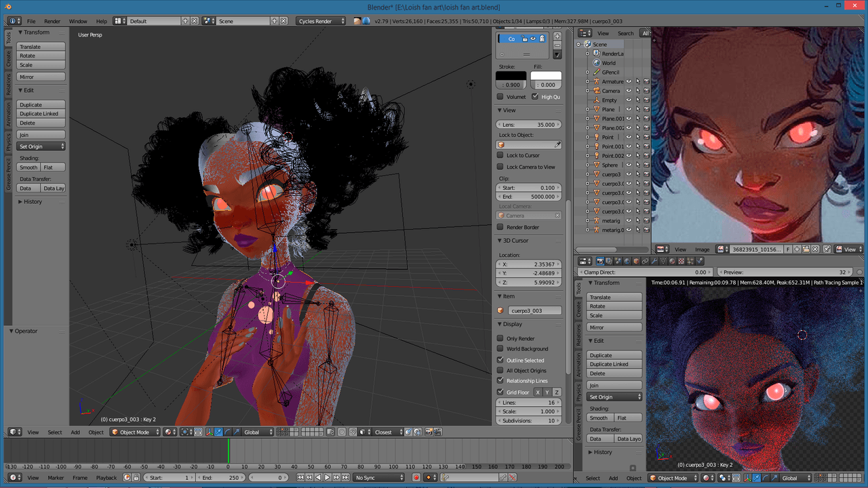The image size is (868, 488).
Task: Enable the Only Render checkbox
Action: pyautogui.click(x=500, y=338)
